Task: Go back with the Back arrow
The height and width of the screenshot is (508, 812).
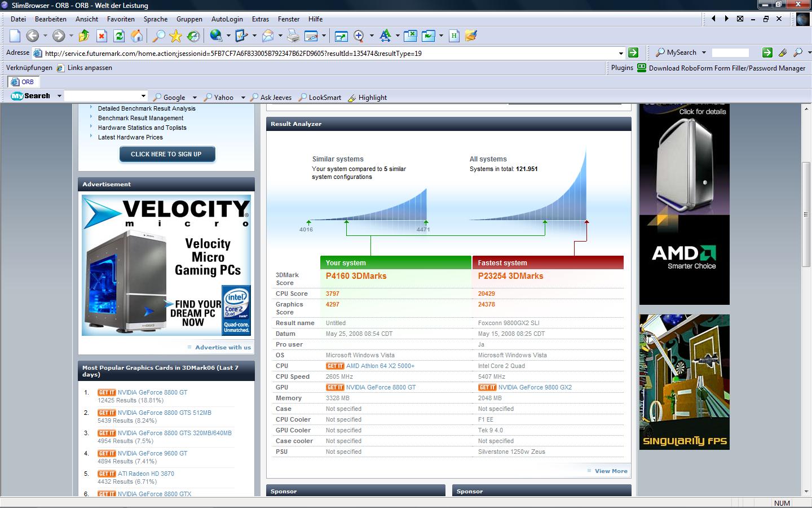Action: click(x=33, y=36)
